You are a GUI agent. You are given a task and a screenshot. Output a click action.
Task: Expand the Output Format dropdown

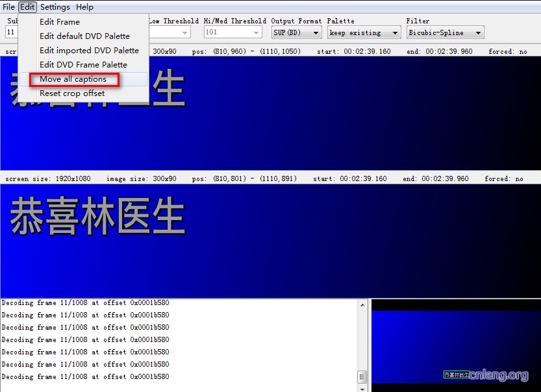316,32
